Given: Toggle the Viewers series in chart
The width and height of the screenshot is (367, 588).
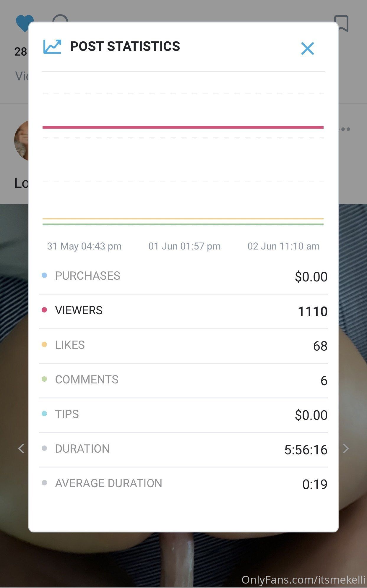Looking at the screenshot, I should coord(183,311).
